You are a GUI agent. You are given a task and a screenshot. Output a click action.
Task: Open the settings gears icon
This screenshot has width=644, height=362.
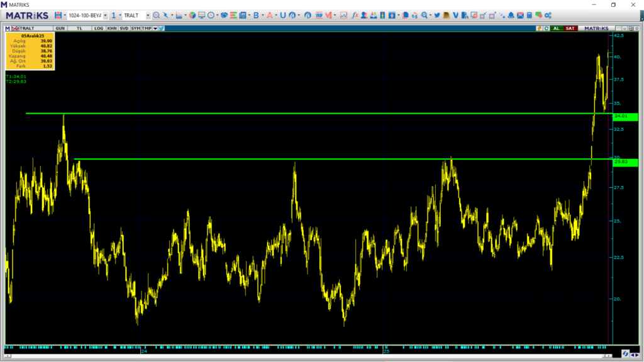[547, 15]
